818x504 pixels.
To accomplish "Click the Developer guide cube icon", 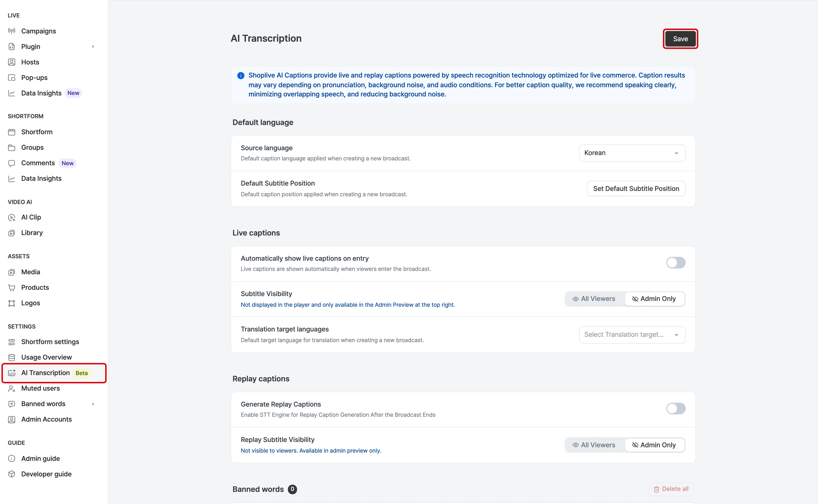I will 12,474.
